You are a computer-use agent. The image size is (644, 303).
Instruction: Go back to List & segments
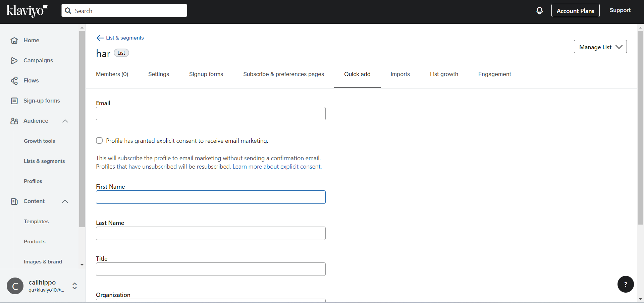(x=125, y=38)
